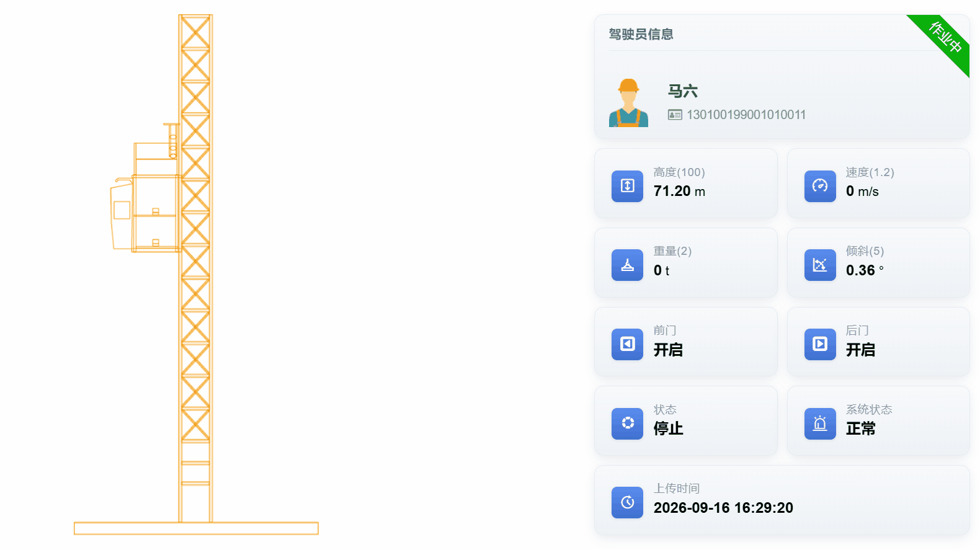The image size is (980, 550).
Task: Click the weight scale icon
Action: coord(627,265)
